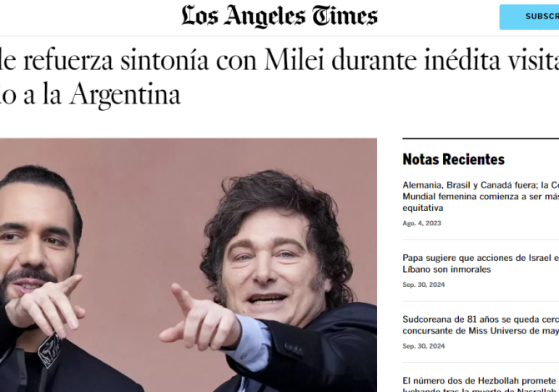Click the headline line ending in Argentina
Viewport: 559px width, 392px height.
click(90, 94)
